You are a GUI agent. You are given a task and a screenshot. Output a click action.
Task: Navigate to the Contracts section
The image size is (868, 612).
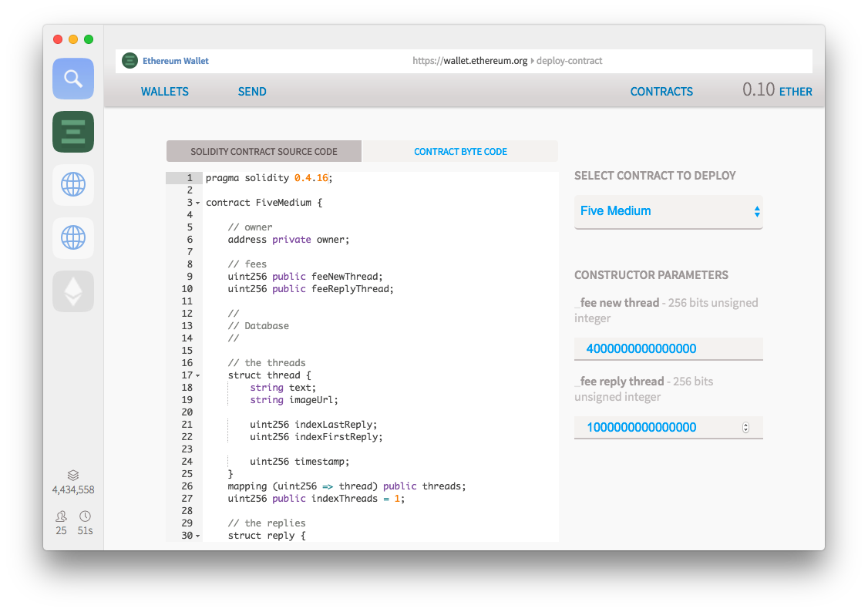(661, 92)
